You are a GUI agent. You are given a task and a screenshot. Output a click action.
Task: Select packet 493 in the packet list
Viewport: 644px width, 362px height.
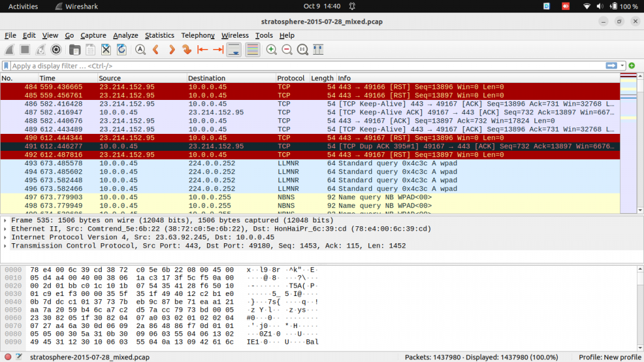click(x=189, y=163)
